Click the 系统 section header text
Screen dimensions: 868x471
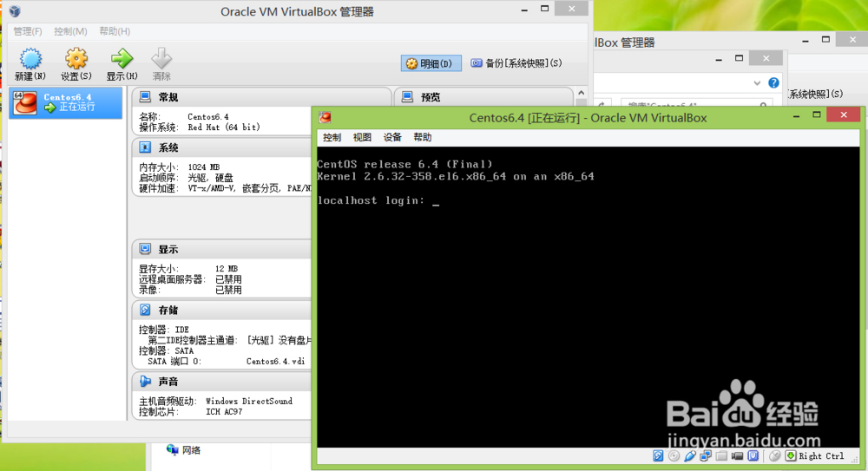click(168, 147)
